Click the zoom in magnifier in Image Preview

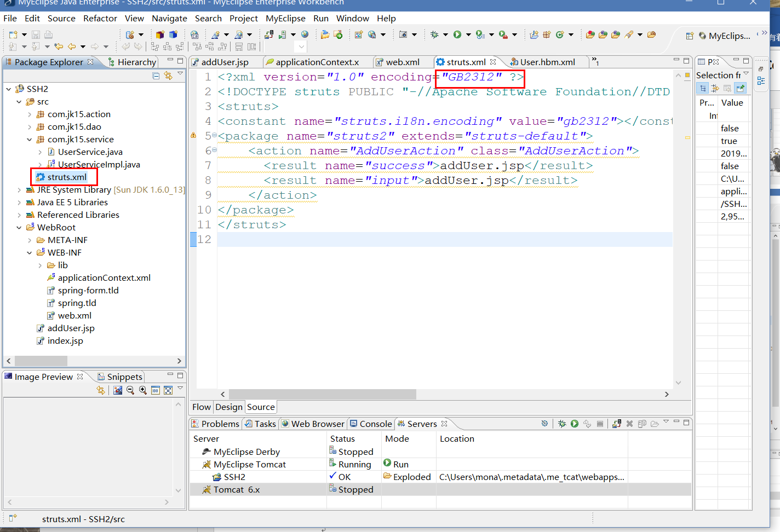143,390
